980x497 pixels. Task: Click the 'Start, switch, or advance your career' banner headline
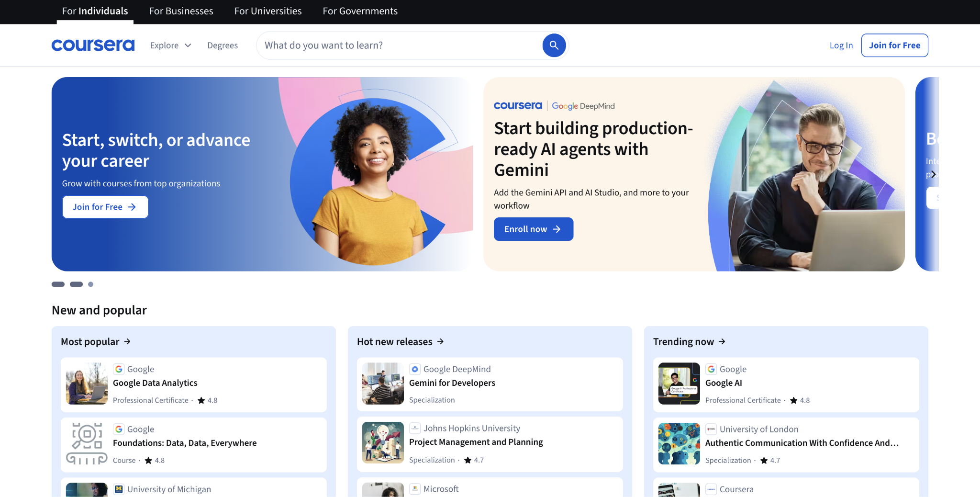[x=156, y=150]
